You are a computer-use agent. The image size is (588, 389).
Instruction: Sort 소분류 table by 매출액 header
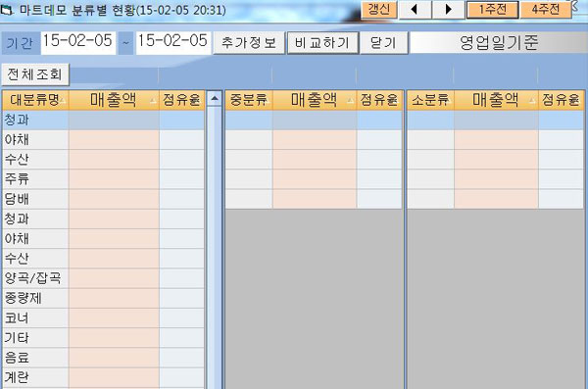(x=496, y=100)
